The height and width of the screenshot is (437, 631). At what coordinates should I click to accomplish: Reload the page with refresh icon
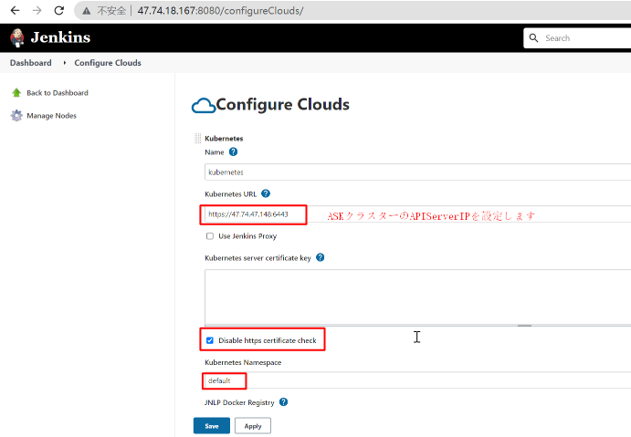[x=59, y=10]
